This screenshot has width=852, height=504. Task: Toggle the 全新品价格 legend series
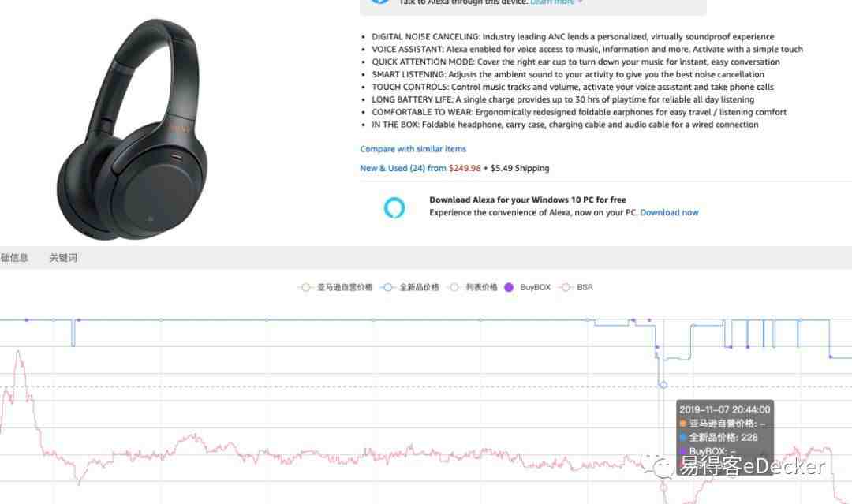pyautogui.click(x=409, y=287)
